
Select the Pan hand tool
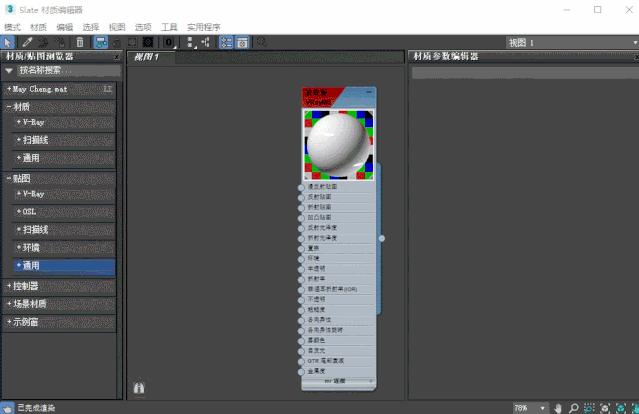(557, 408)
